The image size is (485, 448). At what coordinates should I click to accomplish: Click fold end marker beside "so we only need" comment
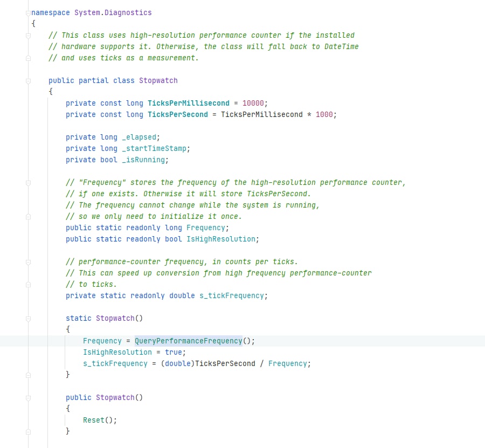[x=28, y=217]
